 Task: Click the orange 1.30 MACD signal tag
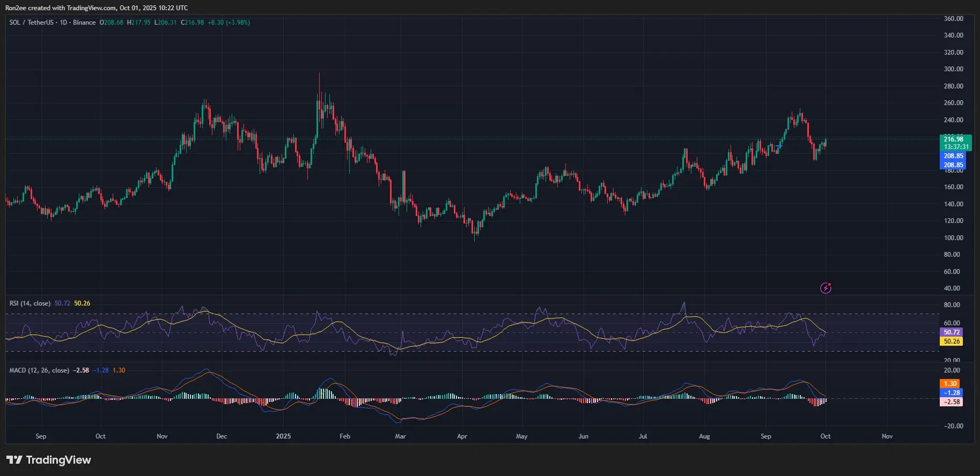(950, 384)
